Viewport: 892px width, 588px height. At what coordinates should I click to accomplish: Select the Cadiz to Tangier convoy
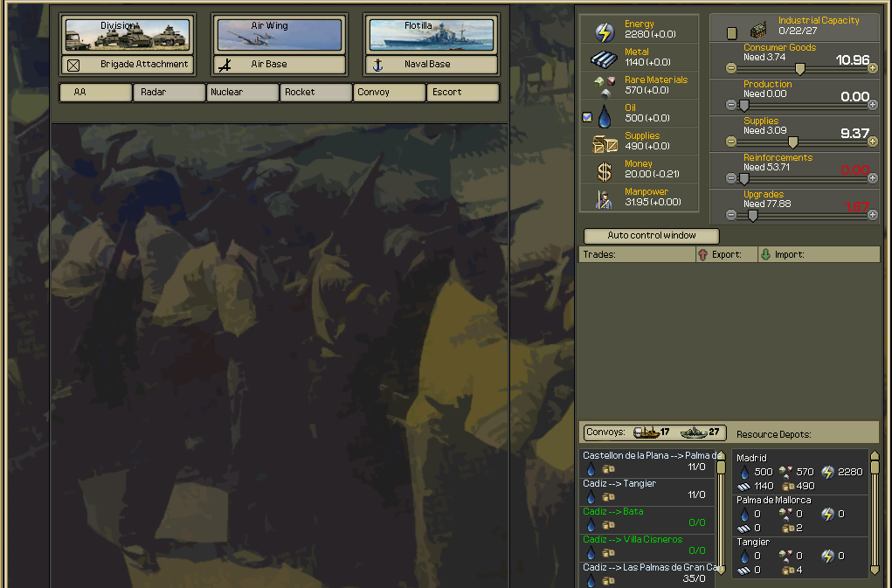point(647,490)
